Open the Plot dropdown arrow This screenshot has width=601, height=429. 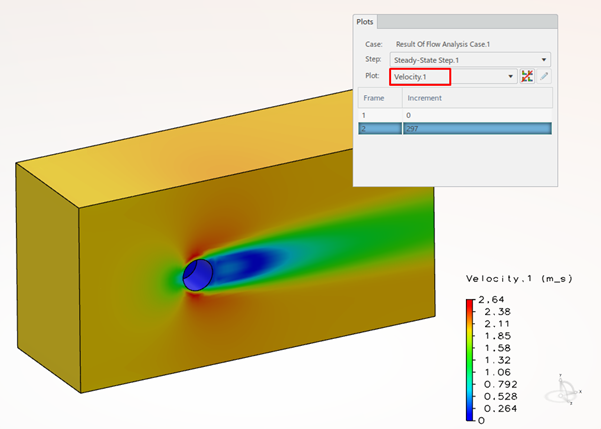pyautogui.click(x=511, y=77)
